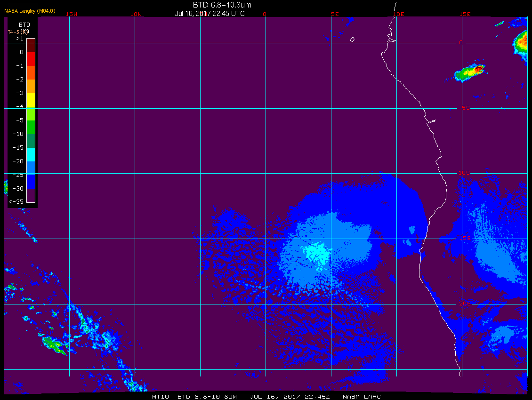This screenshot has height=400, width=532.
Task: Click the NASA Langley (M04.0) label
Action: (x=30, y=11)
